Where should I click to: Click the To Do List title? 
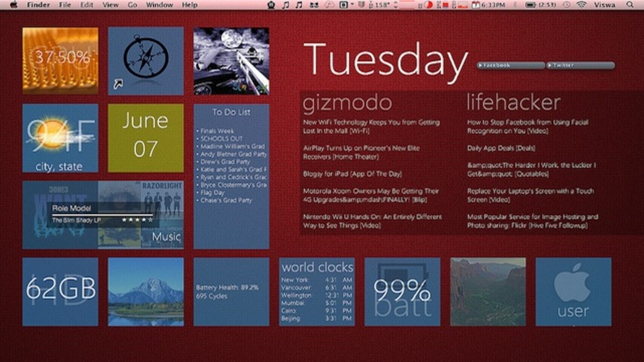point(231,112)
